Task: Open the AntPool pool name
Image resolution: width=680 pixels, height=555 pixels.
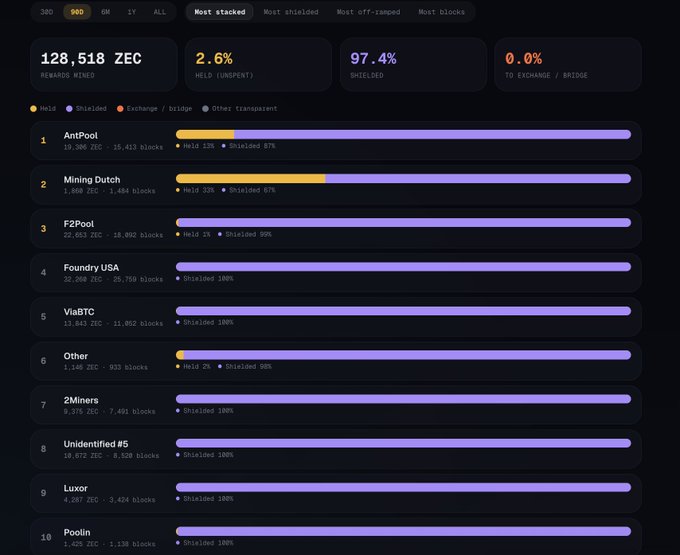Action: [x=81, y=136]
